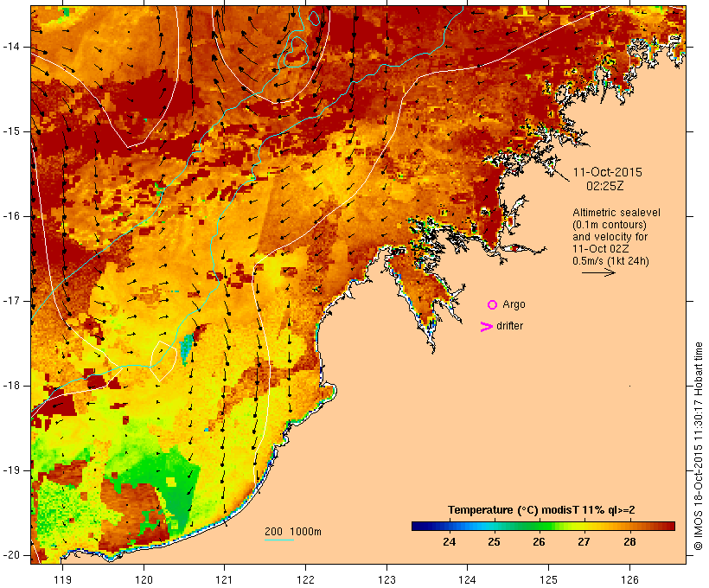This screenshot has height=588, width=709.
Task: Click longitude axis label 121
Action: click(224, 579)
